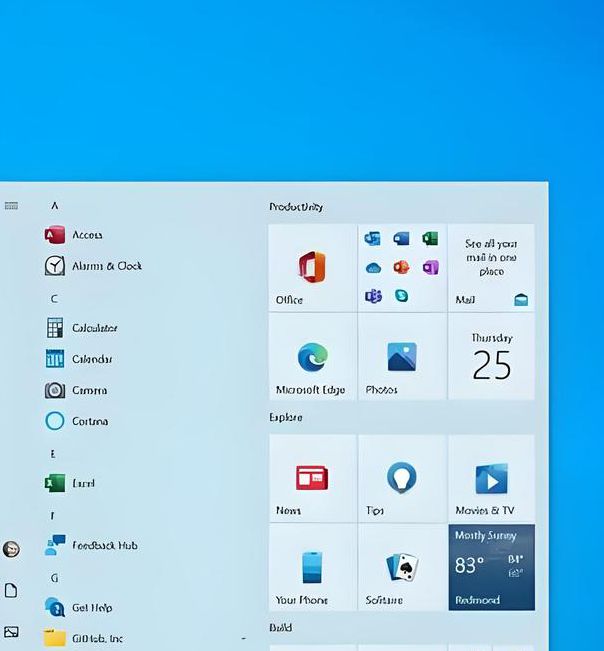This screenshot has width=604, height=651.
Task: Click the Feedback Hub label
Action: pyautogui.click(x=105, y=545)
